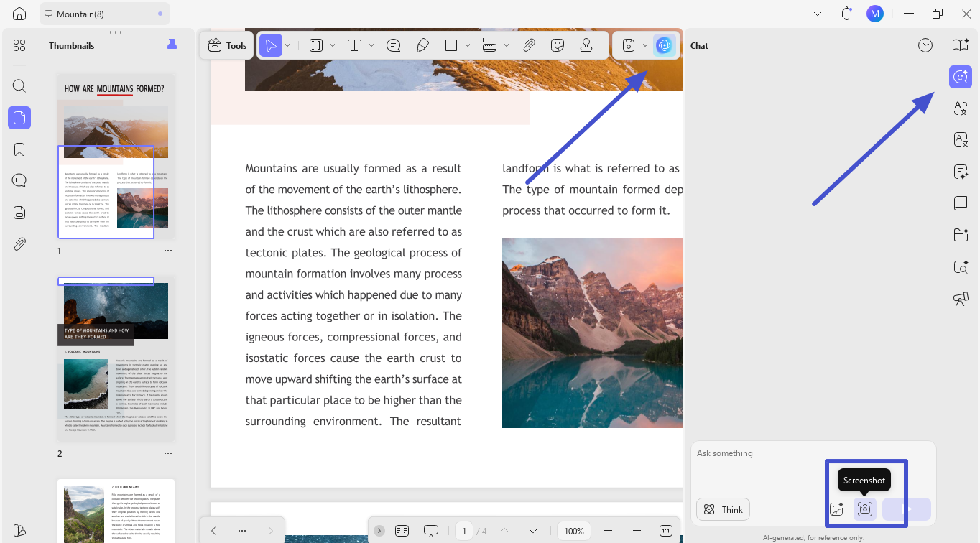980x543 pixels.
Task: Select the page 1 thumbnail
Action: 116,157
